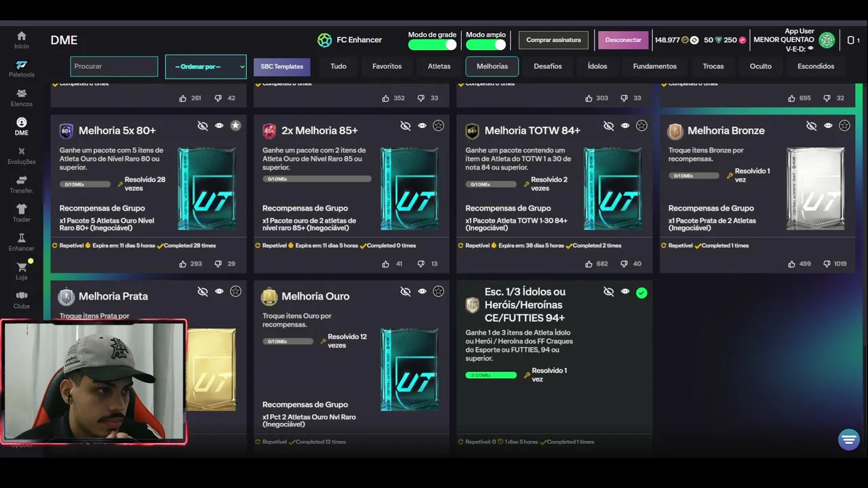Favorite Melhoria Ouro with star

point(439,291)
